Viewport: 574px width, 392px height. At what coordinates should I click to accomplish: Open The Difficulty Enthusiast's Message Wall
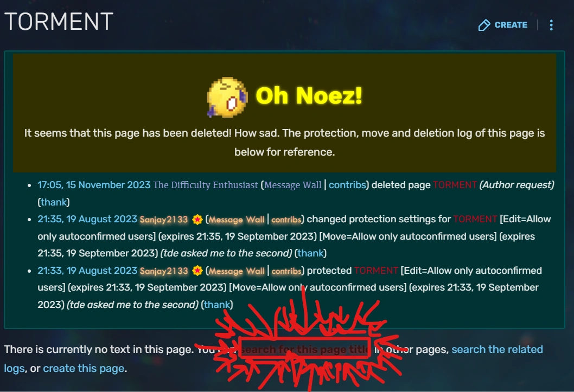point(293,185)
